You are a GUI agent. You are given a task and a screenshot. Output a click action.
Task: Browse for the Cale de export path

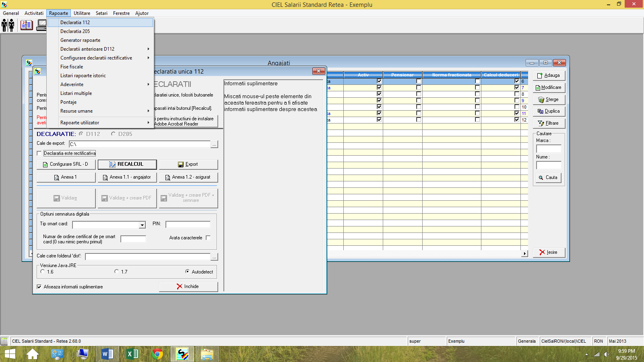pos(215,144)
